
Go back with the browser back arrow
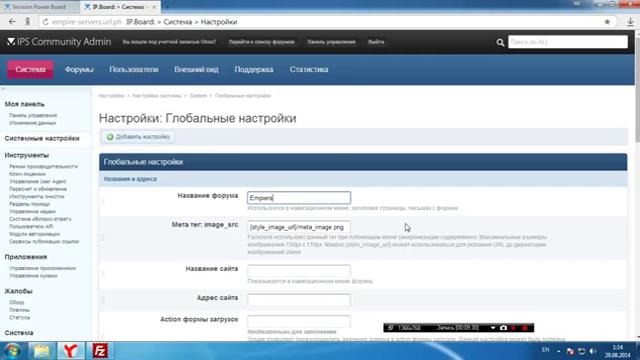pyautogui.click(x=12, y=22)
